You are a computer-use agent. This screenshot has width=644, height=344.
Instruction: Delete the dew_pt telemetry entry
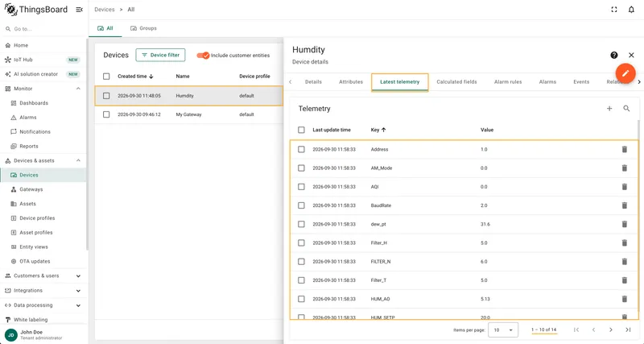tap(625, 224)
